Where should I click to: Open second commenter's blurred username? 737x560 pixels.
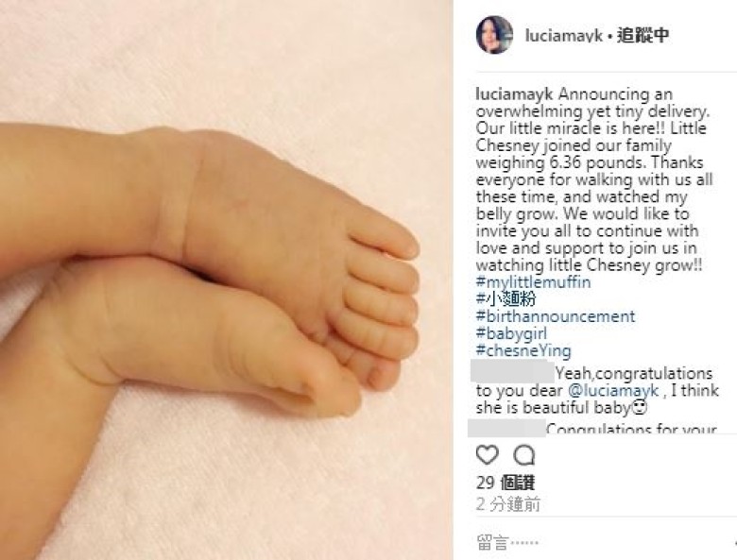click(506, 428)
